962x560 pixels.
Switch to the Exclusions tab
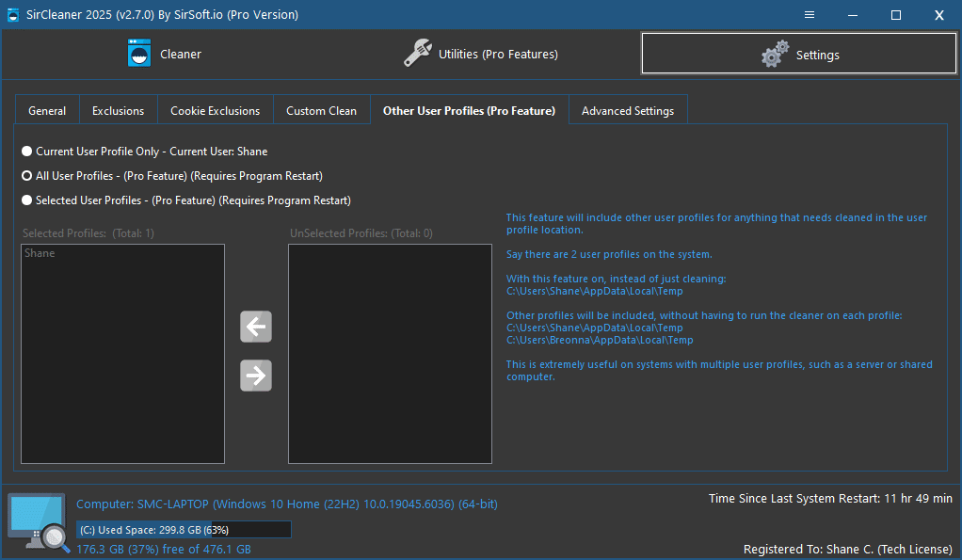[118, 110]
